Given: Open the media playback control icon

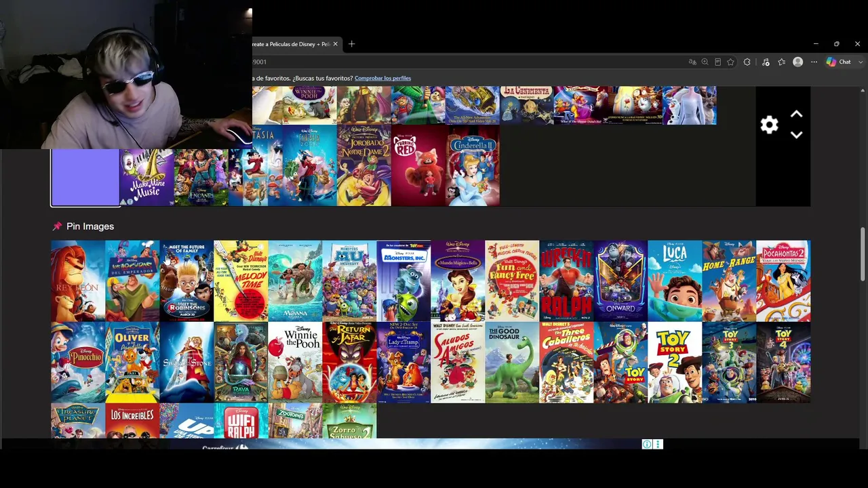Looking at the screenshot, I should [x=766, y=62].
